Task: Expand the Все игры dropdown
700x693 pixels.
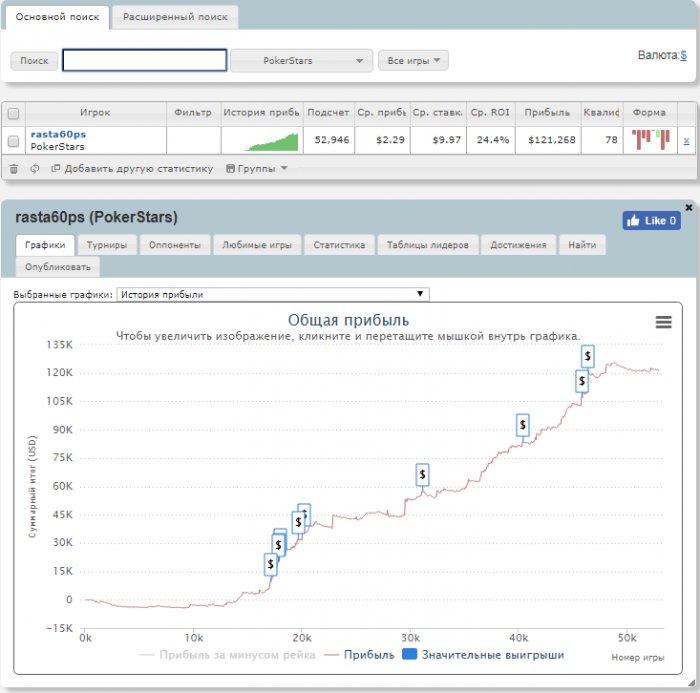Action: (x=413, y=60)
